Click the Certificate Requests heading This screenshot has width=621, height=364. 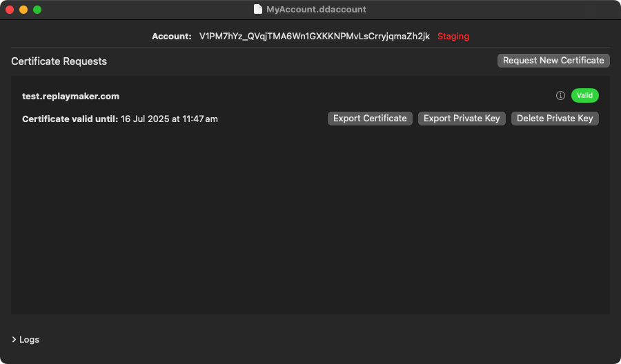click(x=59, y=61)
